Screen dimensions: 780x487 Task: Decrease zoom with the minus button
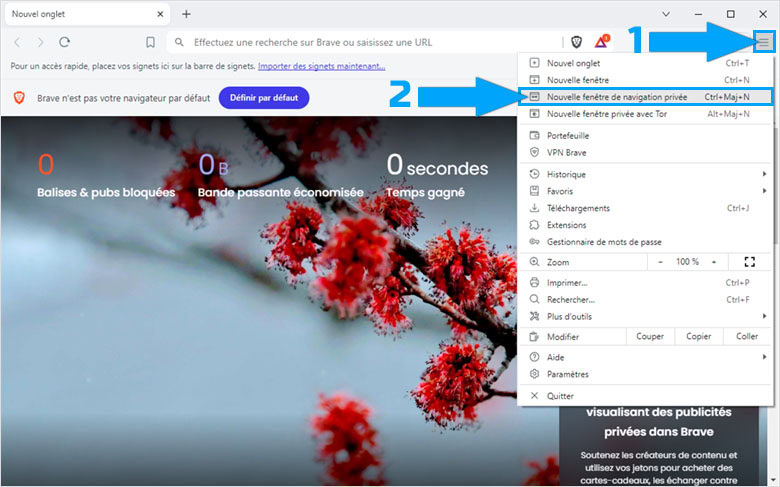(x=660, y=262)
